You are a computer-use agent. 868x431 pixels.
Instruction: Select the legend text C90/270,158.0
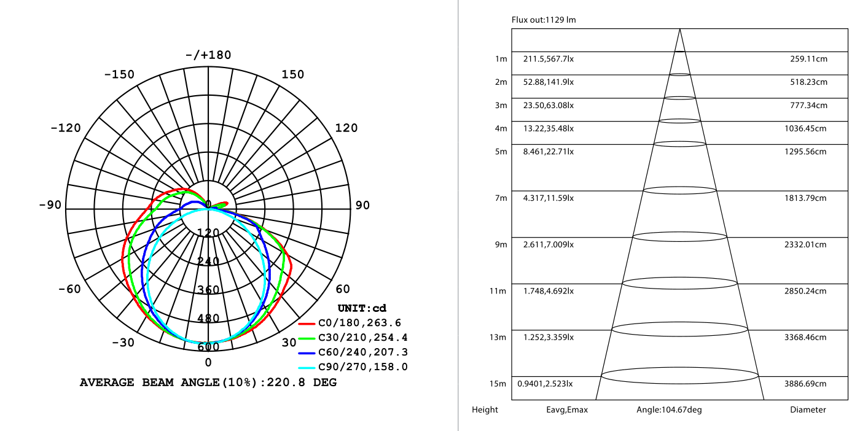tap(363, 367)
